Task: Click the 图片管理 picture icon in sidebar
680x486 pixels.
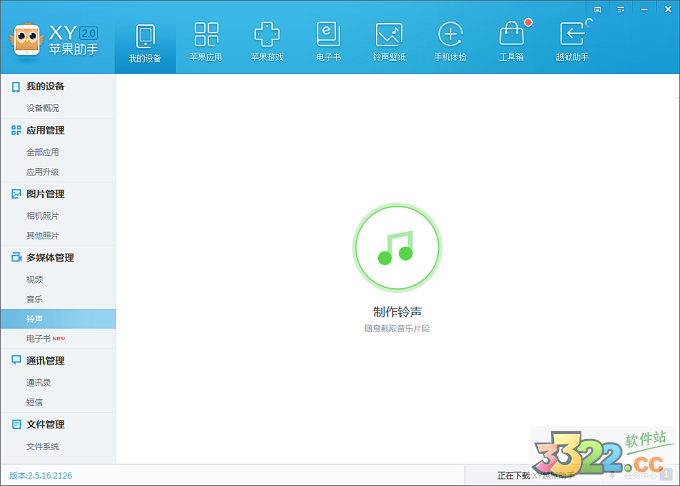Action: point(16,194)
